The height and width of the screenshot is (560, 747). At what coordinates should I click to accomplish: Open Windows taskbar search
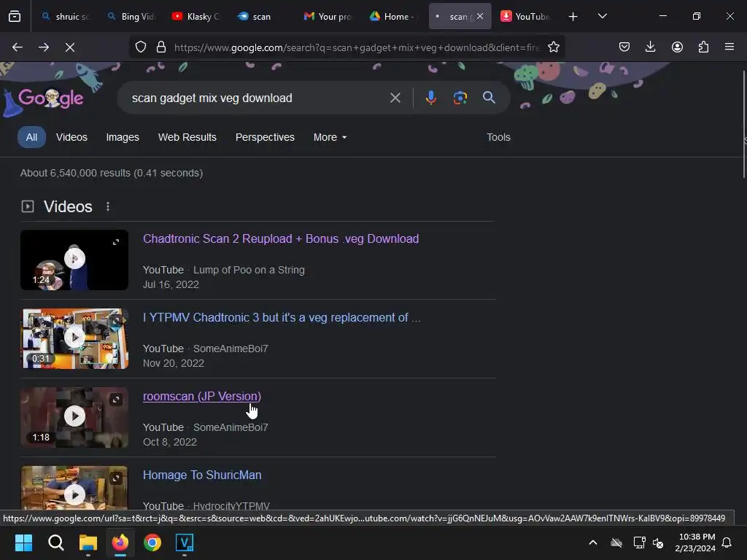[x=55, y=542]
